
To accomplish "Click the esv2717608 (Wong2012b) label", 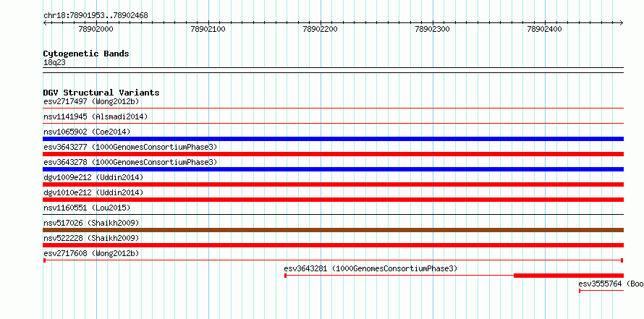I will [x=91, y=253].
